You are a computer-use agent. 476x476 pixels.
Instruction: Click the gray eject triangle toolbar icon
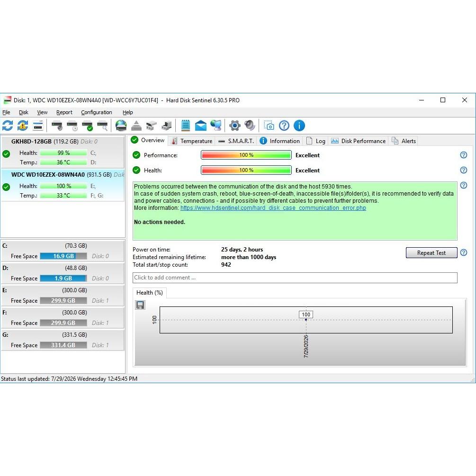136,126
